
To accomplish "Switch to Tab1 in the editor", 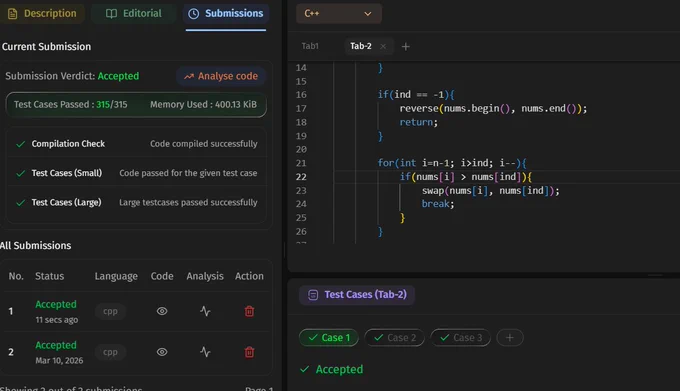I will point(310,46).
